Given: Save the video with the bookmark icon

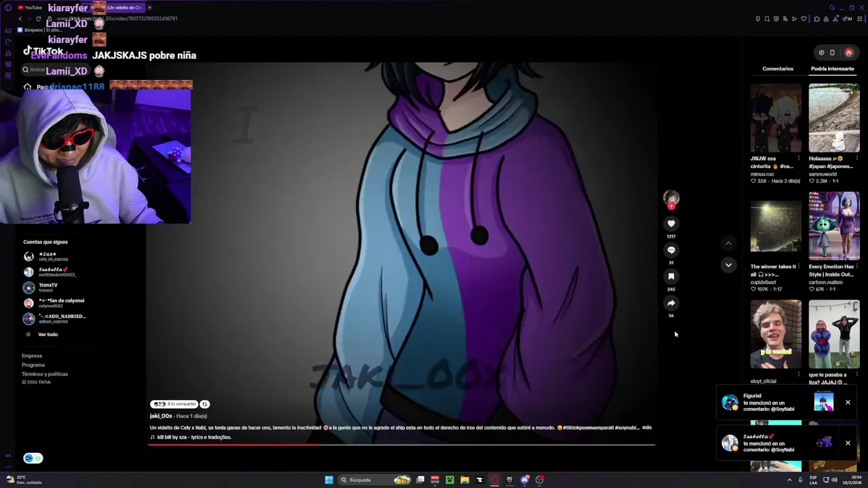Looking at the screenshot, I should 671,277.
